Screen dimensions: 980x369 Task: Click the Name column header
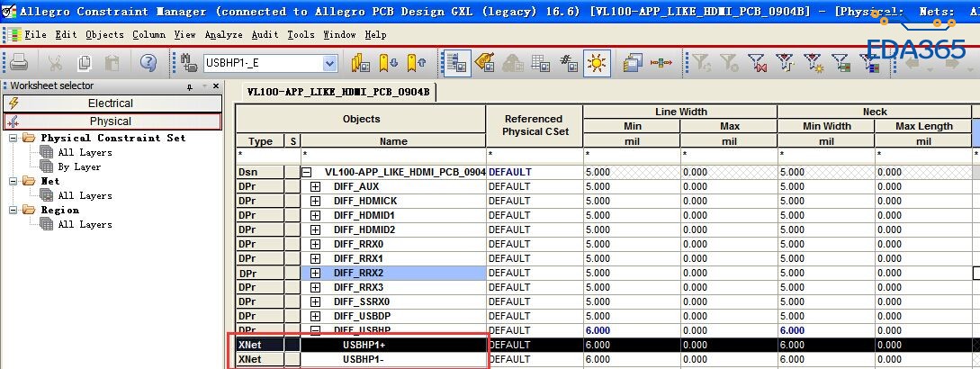point(393,141)
